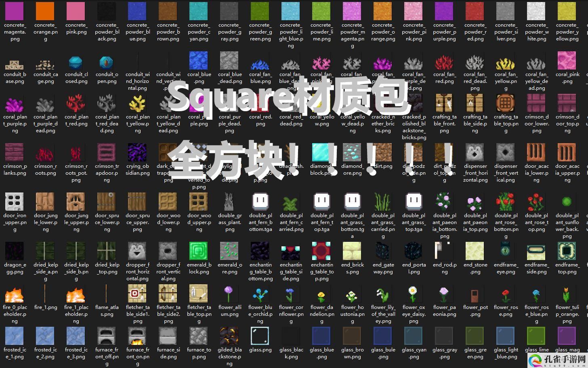Select coral_fan_yellow.png icon
588x368 pixels.
coord(506,63)
